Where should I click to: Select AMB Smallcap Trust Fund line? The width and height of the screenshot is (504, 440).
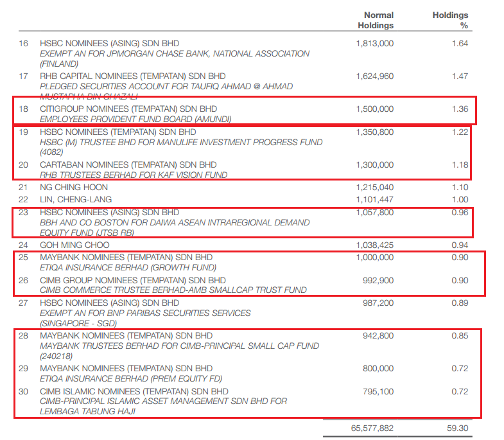point(173,290)
